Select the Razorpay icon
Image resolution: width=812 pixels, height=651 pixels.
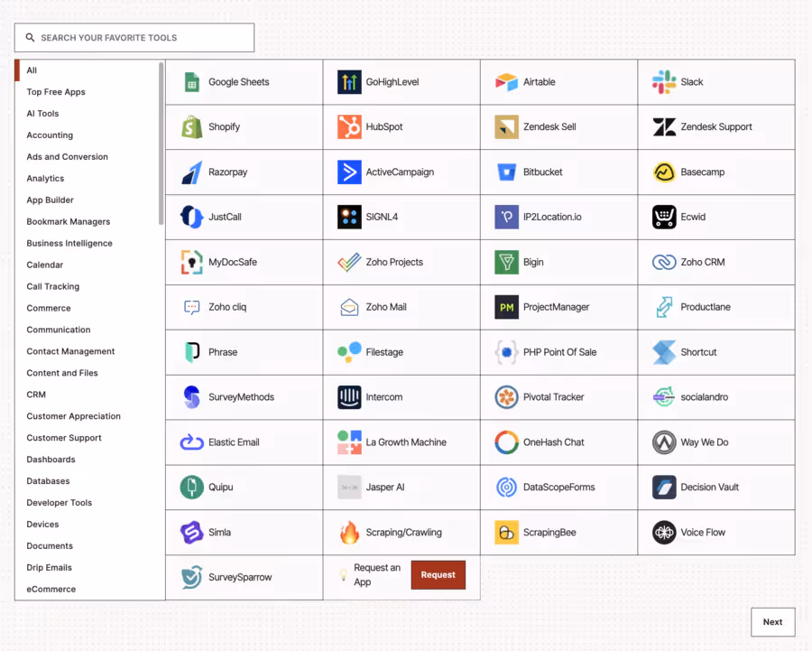tap(192, 172)
